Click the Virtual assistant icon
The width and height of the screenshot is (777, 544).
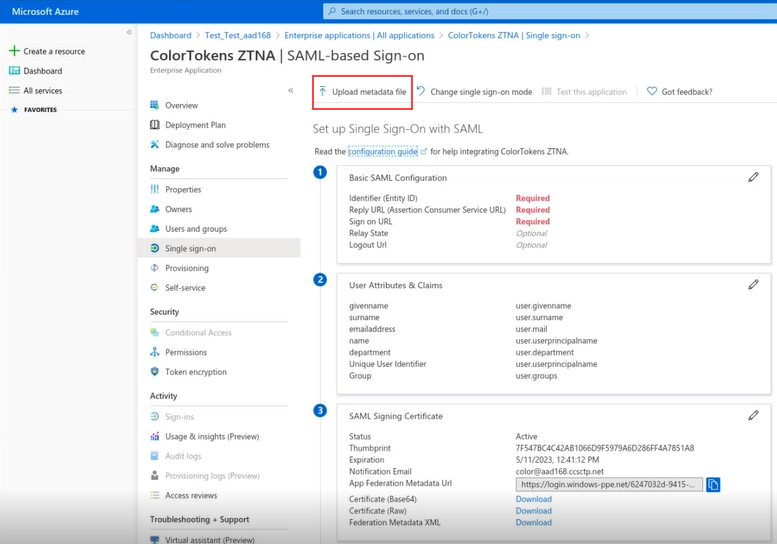click(155, 540)
